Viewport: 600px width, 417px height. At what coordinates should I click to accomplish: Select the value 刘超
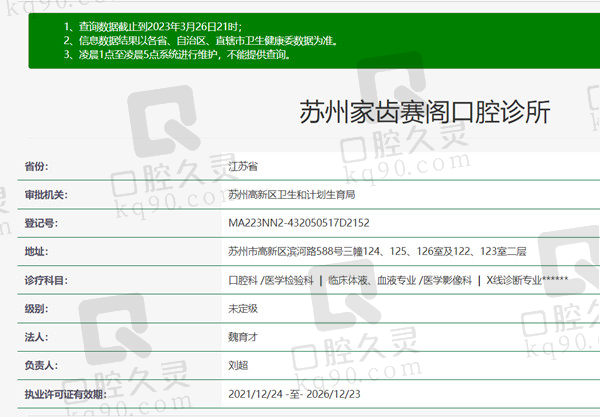click(x=238, y=365)
